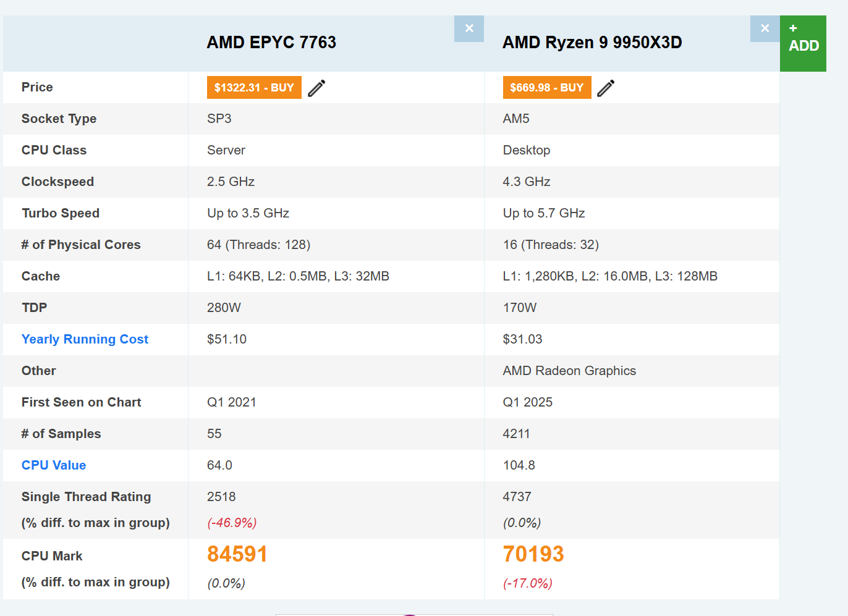848x616 pixels.
Task: Open the CPU Value link
Action: pyautogui.click(x=54, y=465)
